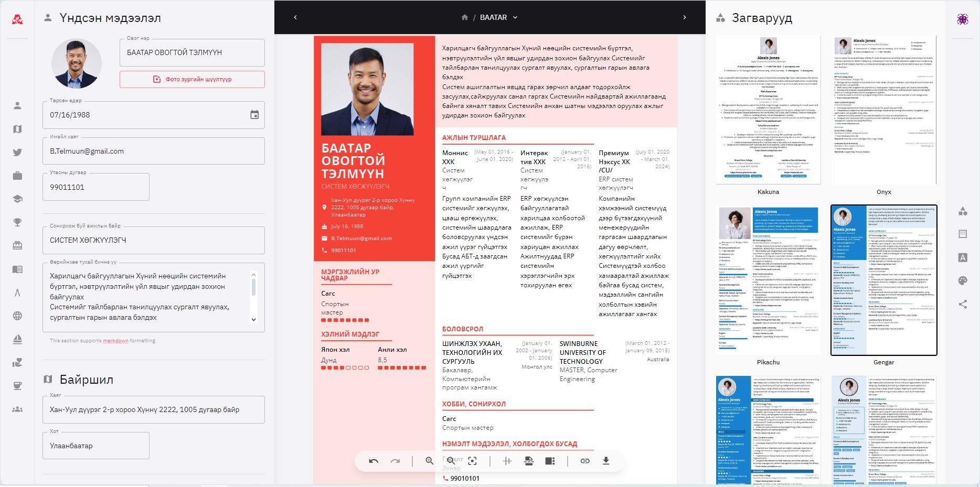Open the birth date calendar picker
Image resolution: width=980 pixels, height=487 pixels.
point(254,115)
